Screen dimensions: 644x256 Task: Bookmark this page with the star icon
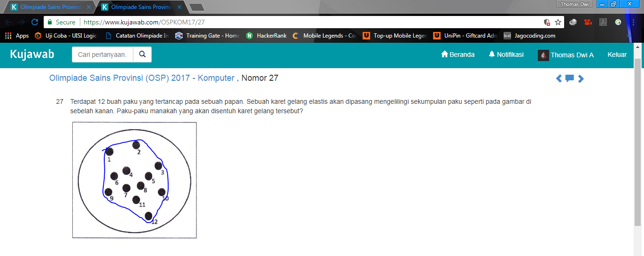(x=558, y=22)
